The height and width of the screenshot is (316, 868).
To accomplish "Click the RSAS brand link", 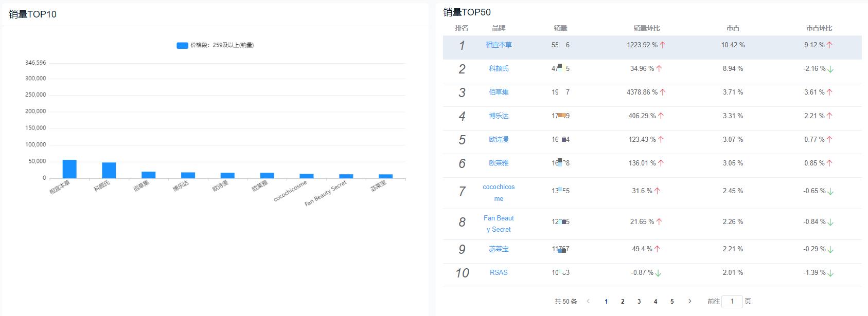I will point(499,272).
